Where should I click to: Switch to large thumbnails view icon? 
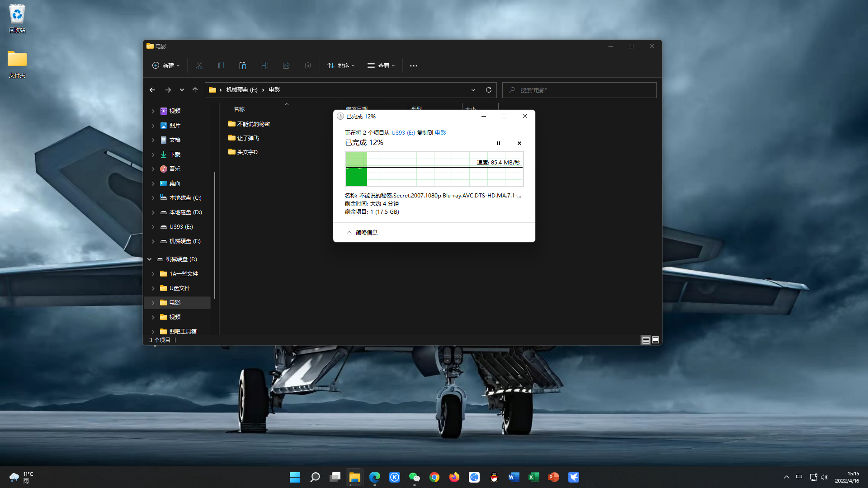coord(656,340)
